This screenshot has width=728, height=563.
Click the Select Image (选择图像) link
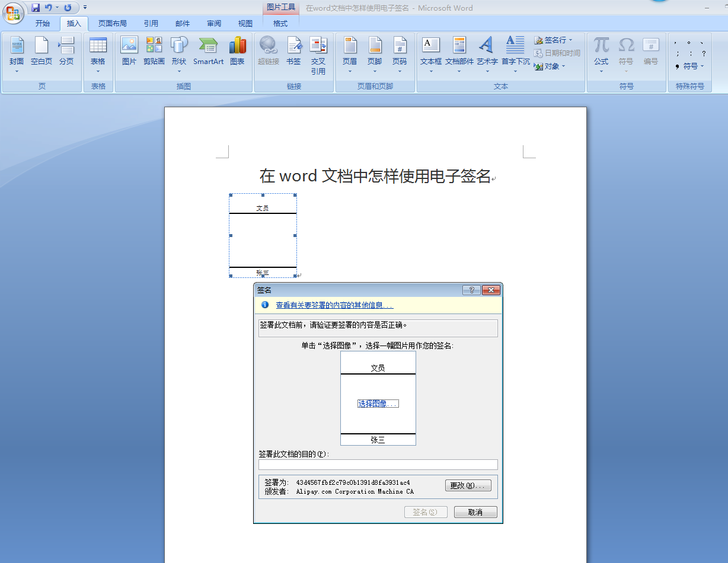point(378,404)
